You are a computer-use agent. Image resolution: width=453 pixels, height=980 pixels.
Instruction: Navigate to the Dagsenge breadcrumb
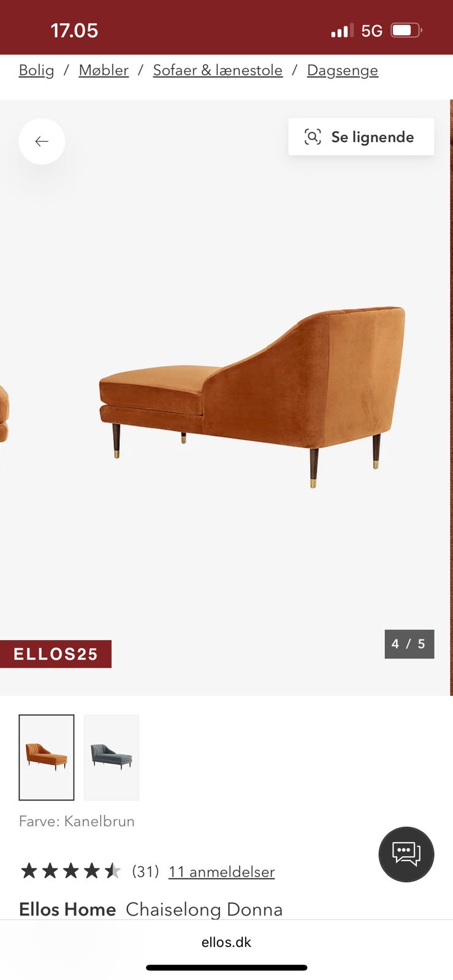(343, 70)
